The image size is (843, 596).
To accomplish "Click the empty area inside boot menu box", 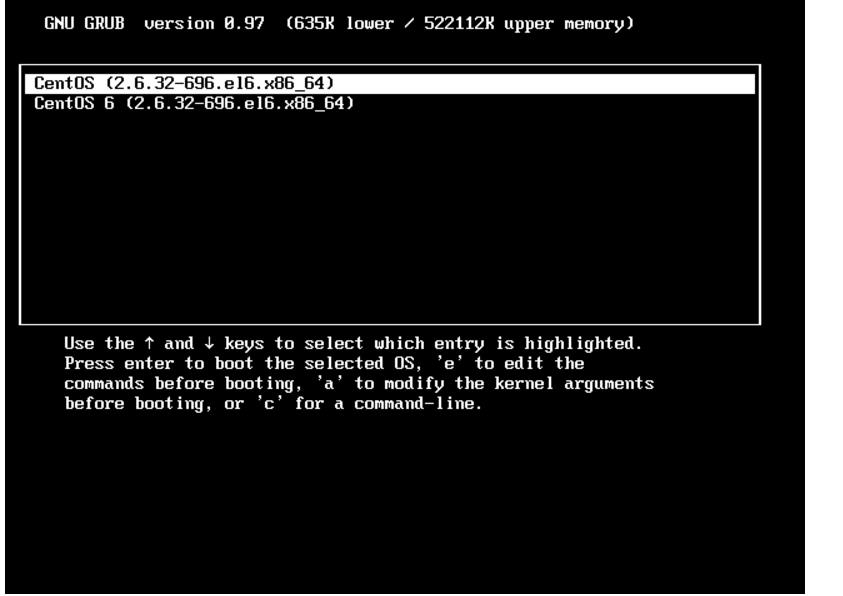I will [390, 215].
